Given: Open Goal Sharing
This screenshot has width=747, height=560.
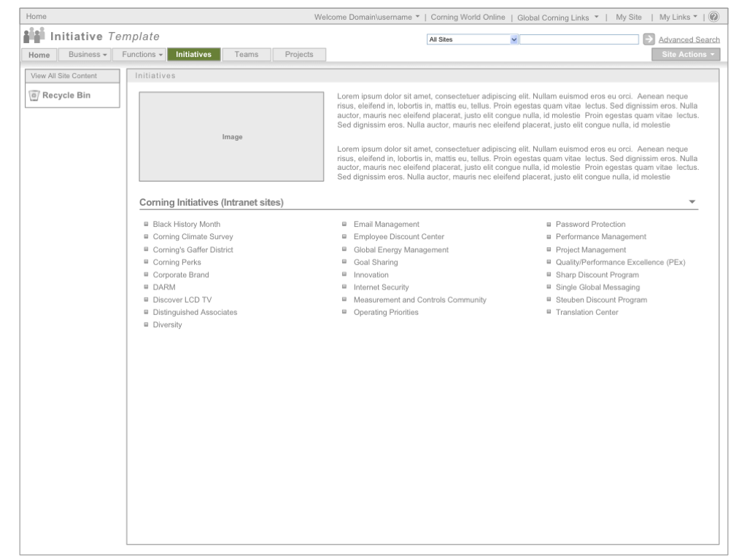Looking at the screenshot, I should coord(376,262).
